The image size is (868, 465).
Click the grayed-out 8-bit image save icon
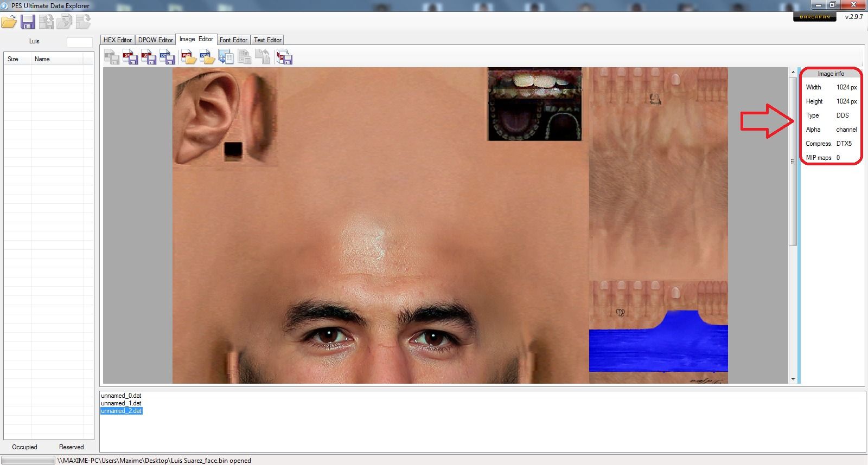click(112, 57)
